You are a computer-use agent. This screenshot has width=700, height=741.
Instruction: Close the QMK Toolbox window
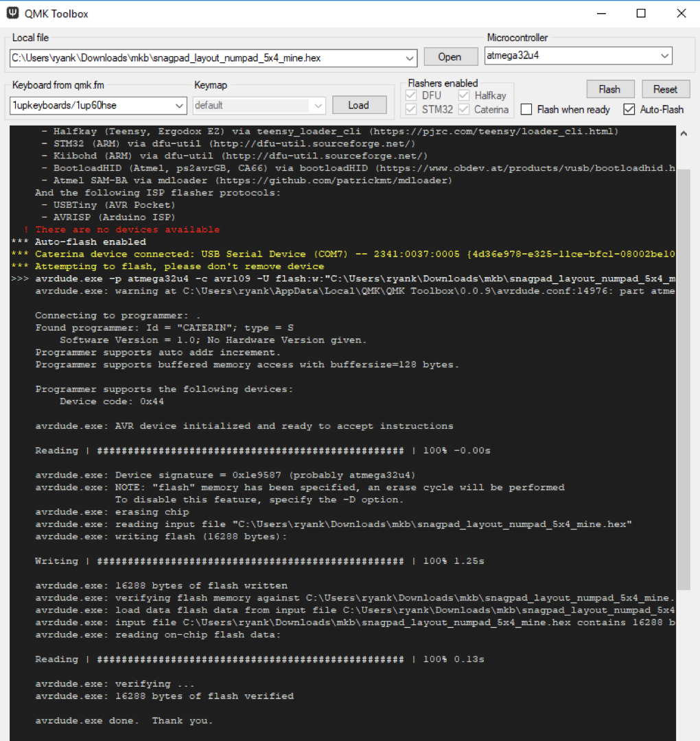(681, 13)
